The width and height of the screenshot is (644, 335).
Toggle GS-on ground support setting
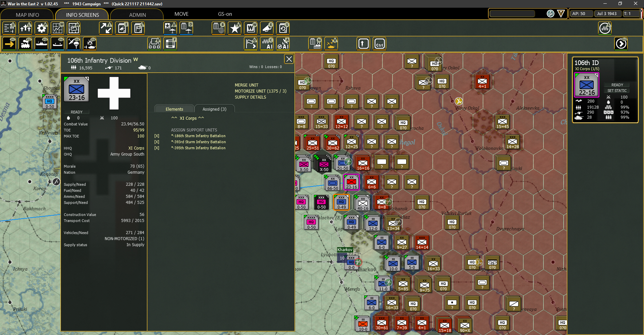[225, 14]
